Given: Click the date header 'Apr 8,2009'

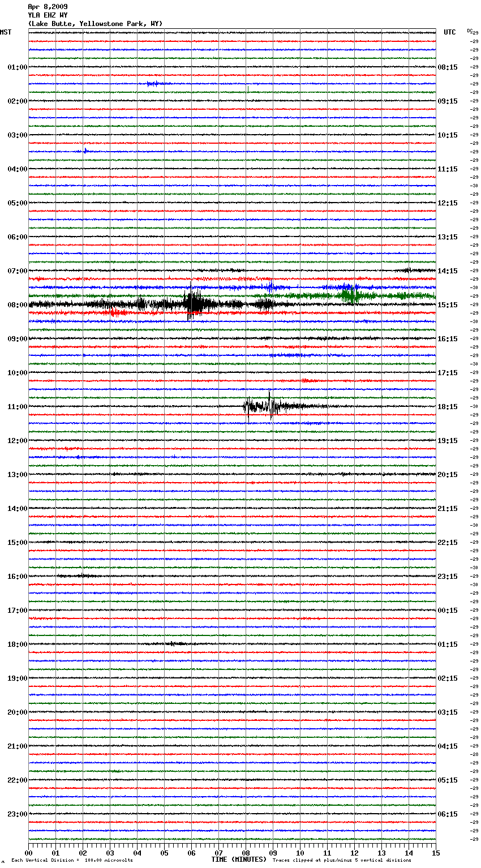Looking at the screenshot, I should point(48,7).
